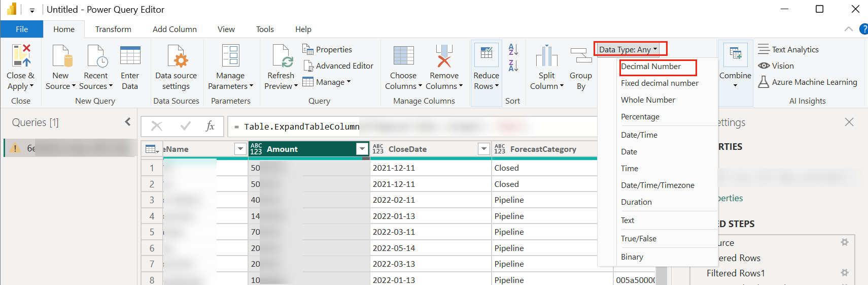
Task: Click the Group By icon
Action: coord(581,55)
